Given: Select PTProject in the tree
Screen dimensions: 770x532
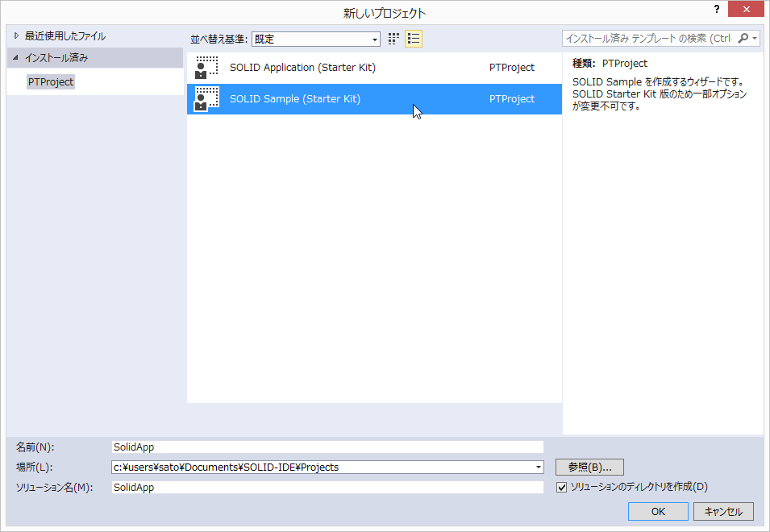Looking at the screenshot, I should coord(51,82).
